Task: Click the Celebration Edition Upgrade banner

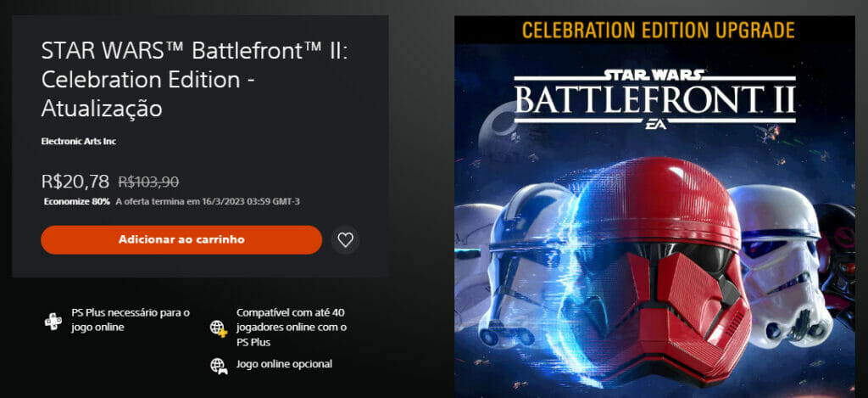Action: [x=658, y=31]
